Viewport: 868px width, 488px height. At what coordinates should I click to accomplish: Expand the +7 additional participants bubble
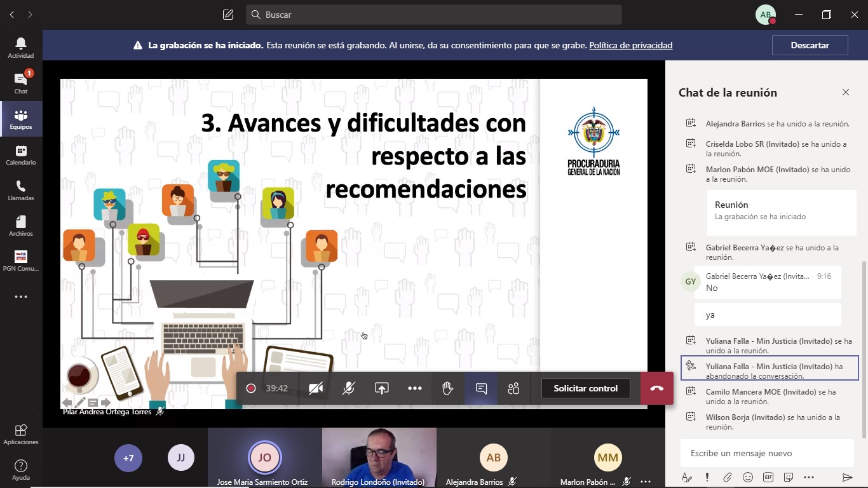pos(128,457)
